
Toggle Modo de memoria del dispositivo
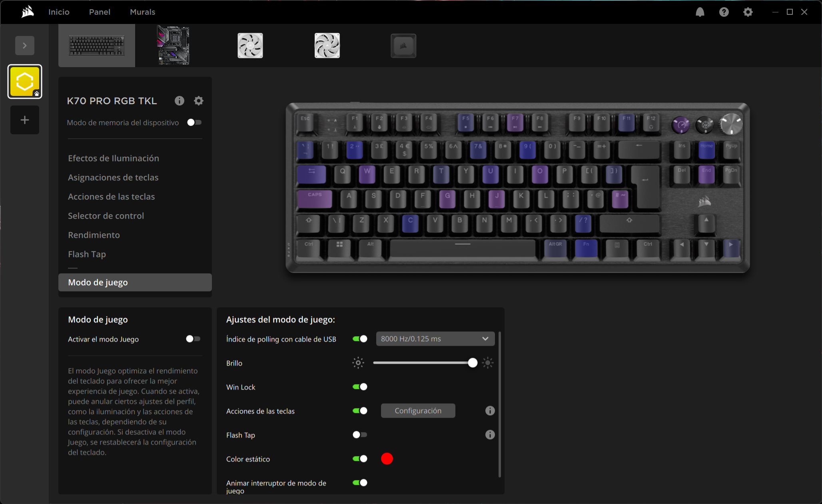pos(194,122)
